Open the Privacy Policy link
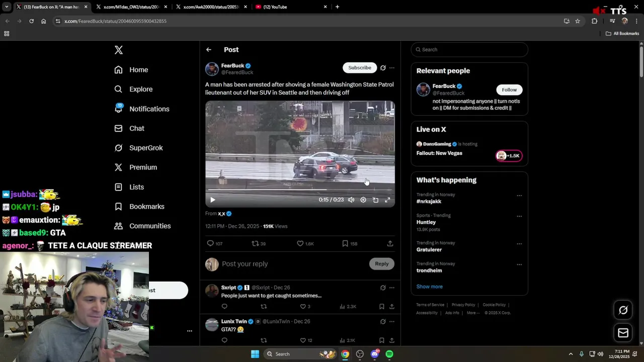The height and width of the screenshot is (362, 644). tap(463, 305)
